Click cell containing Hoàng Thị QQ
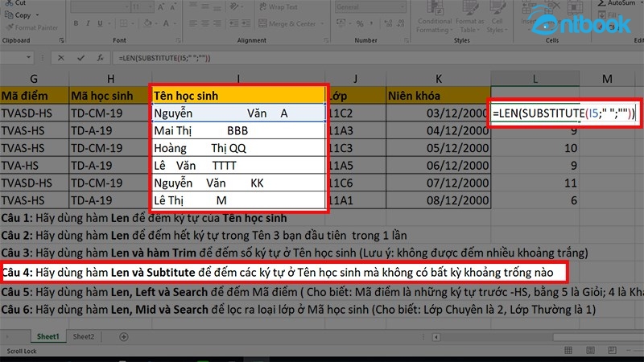The width and height of the screenshot is (644, 362). coord(238,148)
